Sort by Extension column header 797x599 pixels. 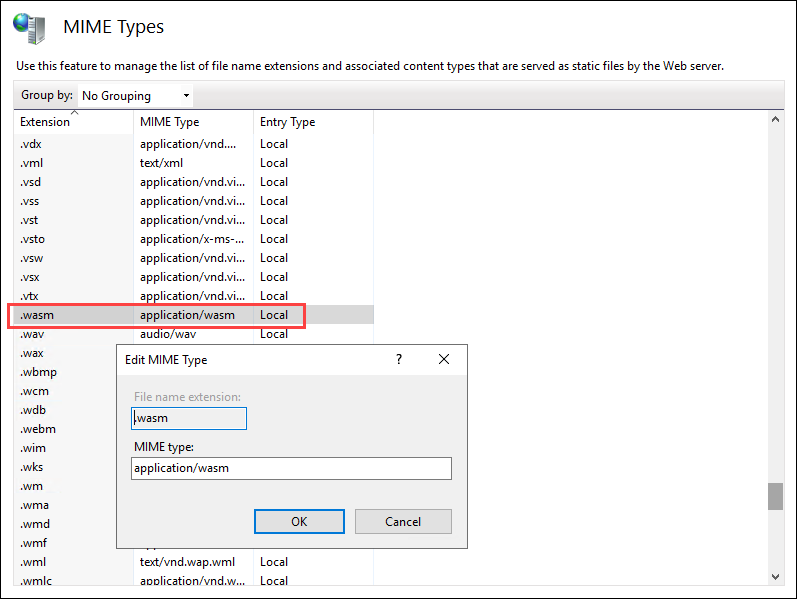tap(45, 122)
